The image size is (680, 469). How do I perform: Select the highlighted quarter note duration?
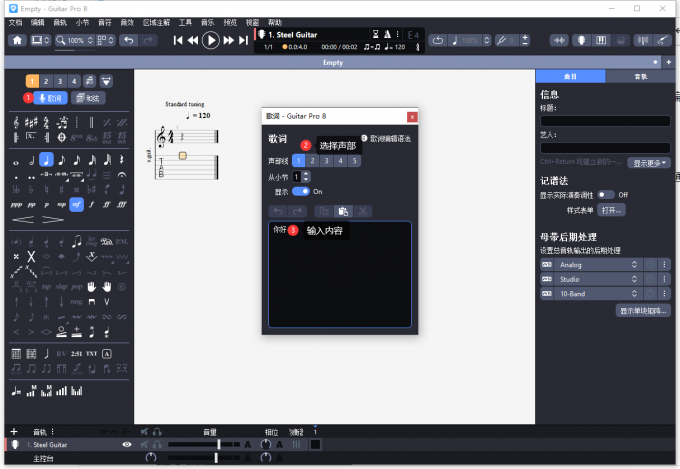[x=47, y=160]
